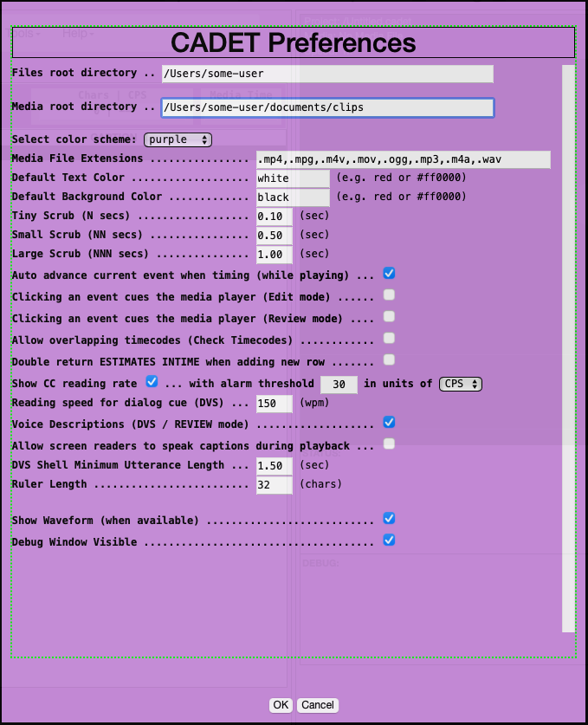
Task: Click the Files root directory field
Action: 327,74
